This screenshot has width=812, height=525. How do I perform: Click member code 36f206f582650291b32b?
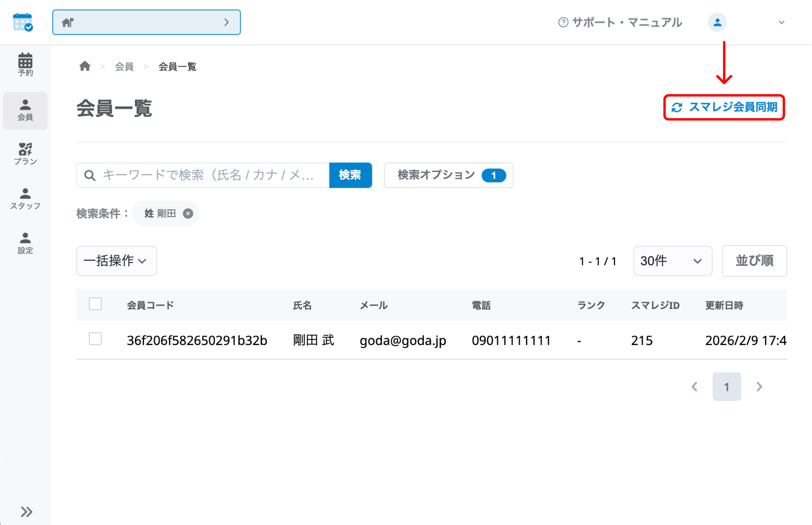(197, 340)
